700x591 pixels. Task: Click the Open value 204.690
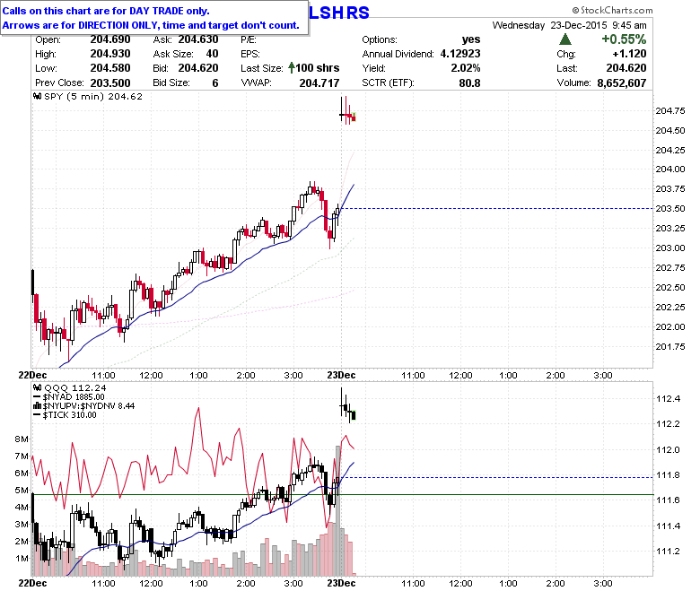tap(110, 39)
